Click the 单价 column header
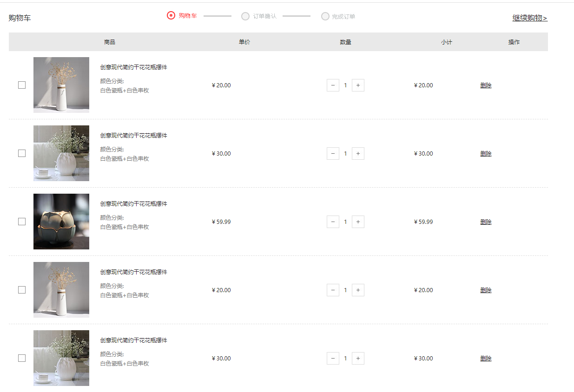Image resolution: width=574 pixels, height=392 pixels. [244, 42]
